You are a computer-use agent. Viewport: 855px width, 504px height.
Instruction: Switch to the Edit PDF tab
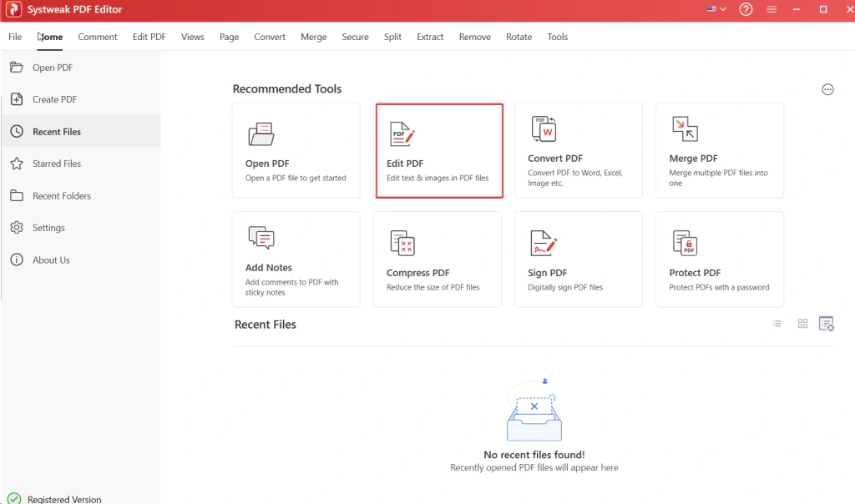pyautogui.click(x=149, y=37)
